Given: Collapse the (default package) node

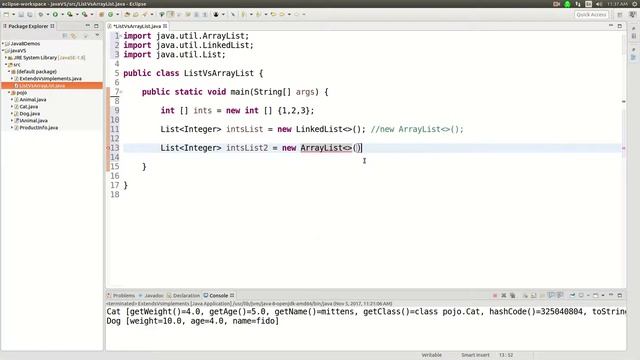Looking at the screenshot, I should (x=9, y=71).
